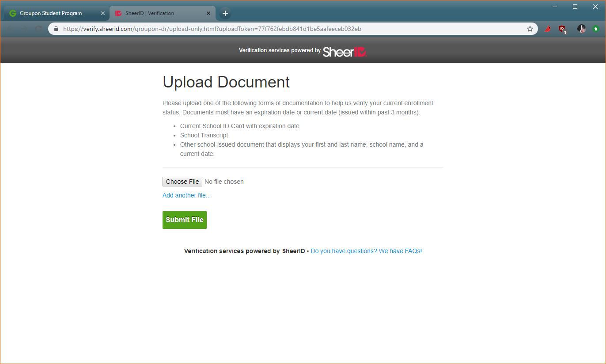Select the SheerID | Verification tab

click(x=162, y=13)
